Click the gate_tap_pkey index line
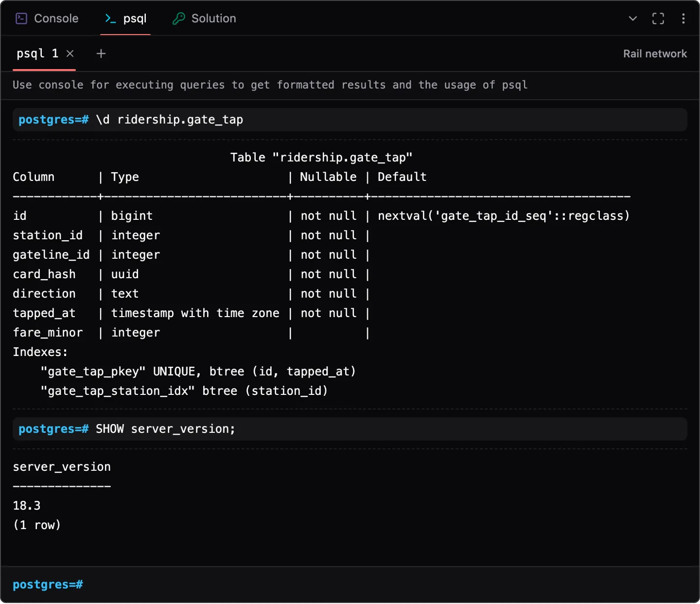The image size is (700, 604). (x=198, y=372)
